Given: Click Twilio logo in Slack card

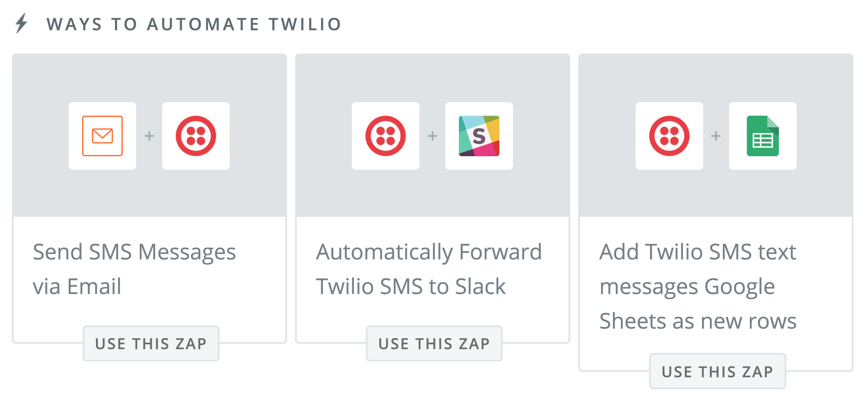Looking at the screenshot, I should tap(385, 136).
